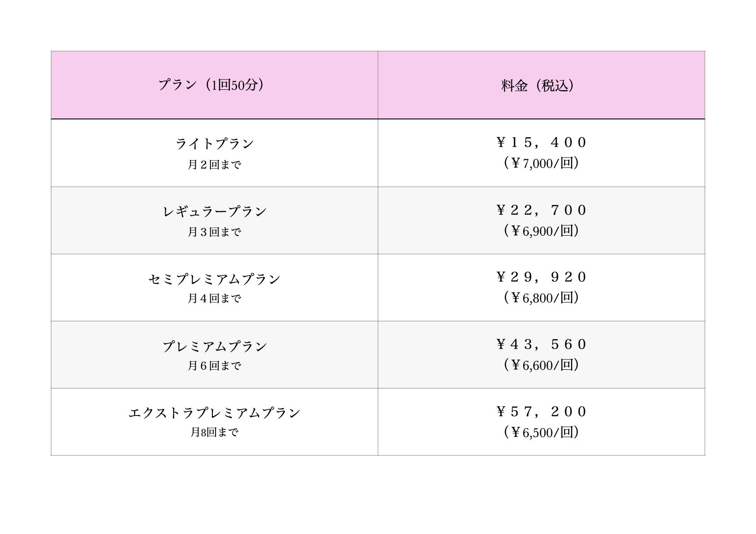Select the セミプレミアムプラン plan name
Screen dimensions: 756x534
pyautogui.click(x=214, y=279)
